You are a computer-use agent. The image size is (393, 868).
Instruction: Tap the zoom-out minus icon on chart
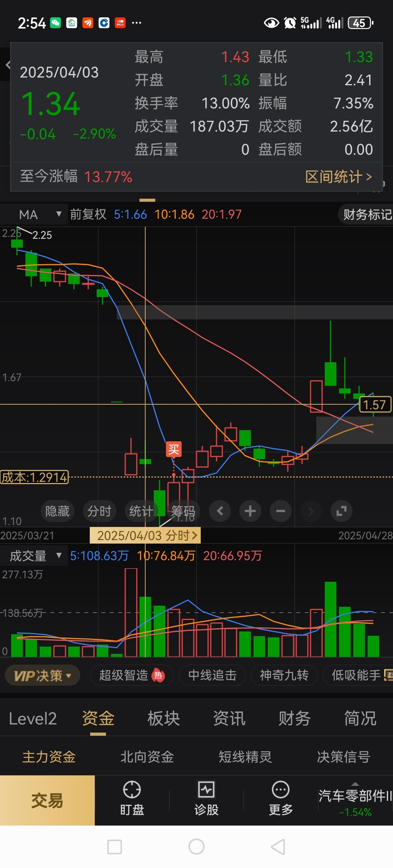[280, 511]
